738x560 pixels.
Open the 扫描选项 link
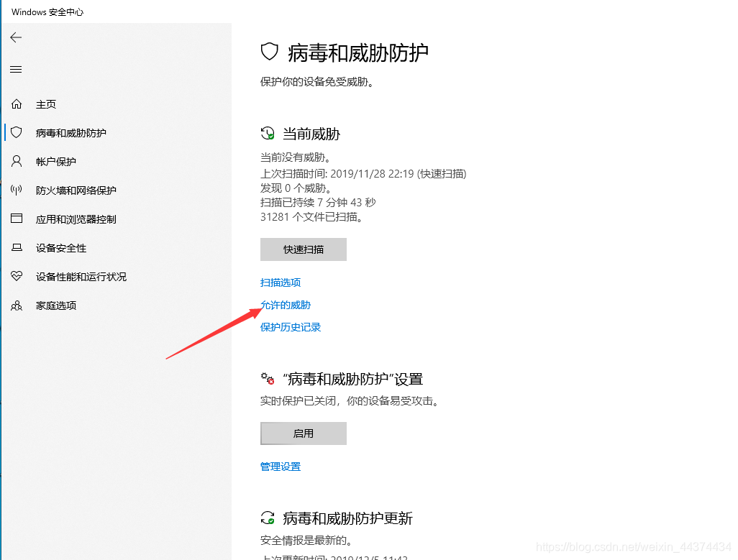click(x=281, y=283)
